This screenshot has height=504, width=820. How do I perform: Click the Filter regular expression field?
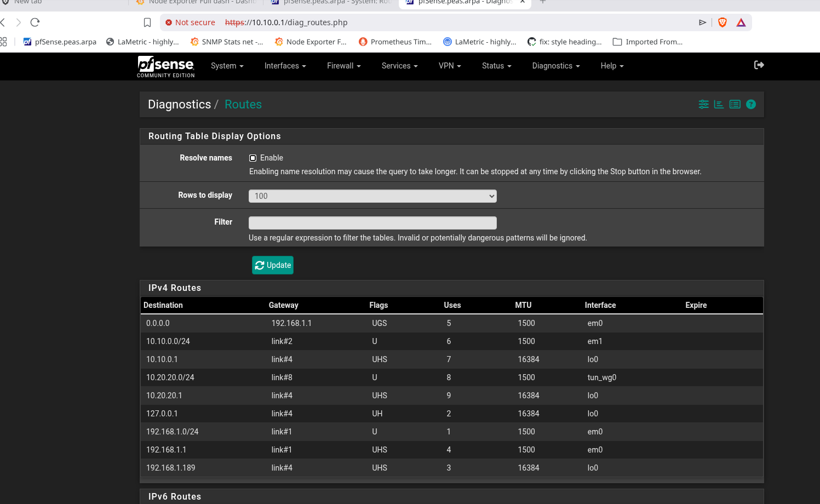click(372, 223)
